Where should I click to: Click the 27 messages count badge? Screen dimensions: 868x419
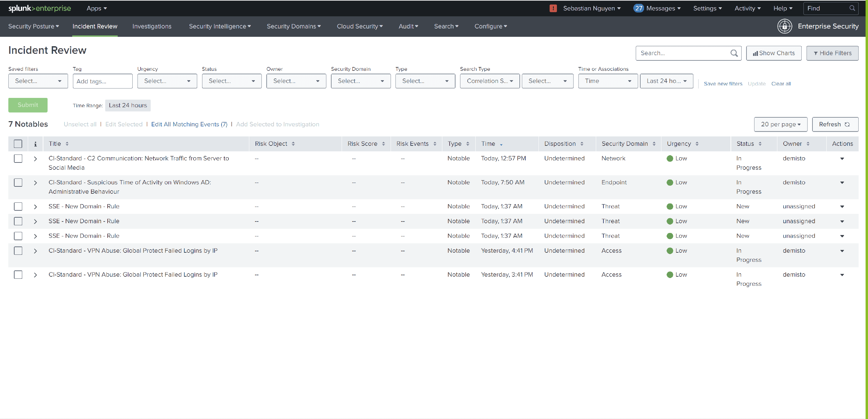click(639, 8)
